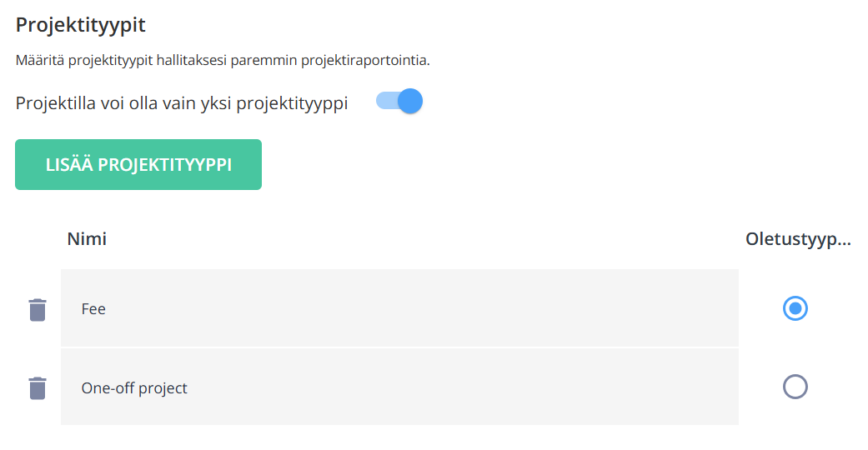Screen dimensions: 868x450
Task: Click the label Projektilla voi olla vain yksi projektityyppi
Action: [x=182, y=103]
